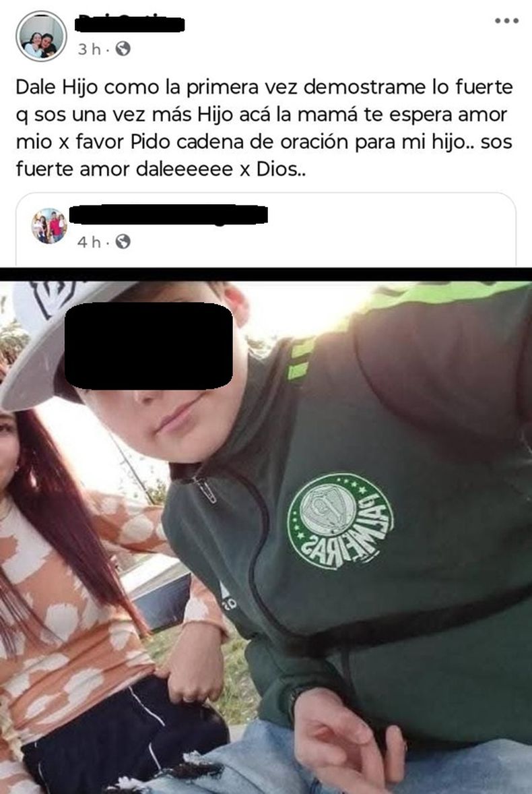This screenshot has width=532, height=794.
Task: Click the Adidas logo on the green jacket
Action: pos(228,596)
